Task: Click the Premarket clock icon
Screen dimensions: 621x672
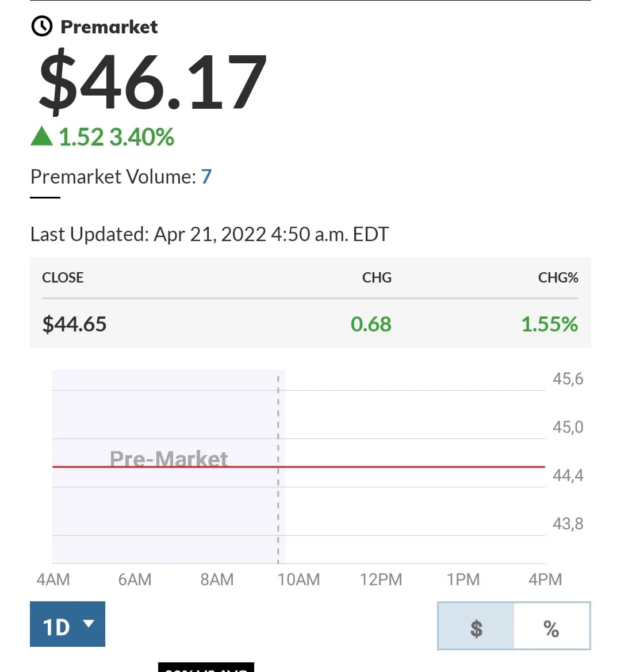Action: pyautogui.click(x=41, y=26)
